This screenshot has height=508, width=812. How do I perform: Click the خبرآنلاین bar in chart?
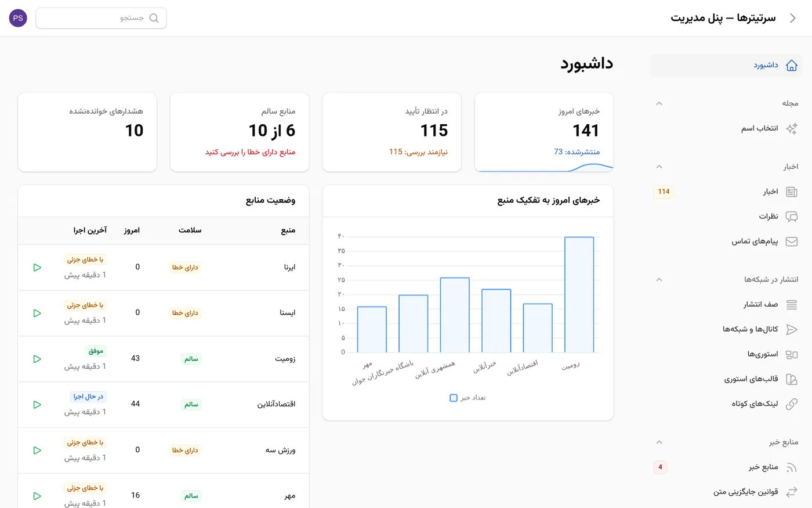coord(496,320)
